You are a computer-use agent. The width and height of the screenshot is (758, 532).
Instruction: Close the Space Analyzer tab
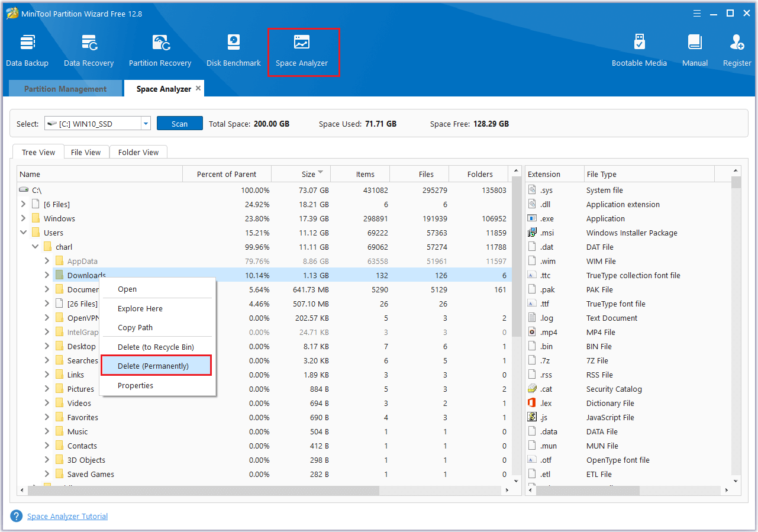point(198,88)
